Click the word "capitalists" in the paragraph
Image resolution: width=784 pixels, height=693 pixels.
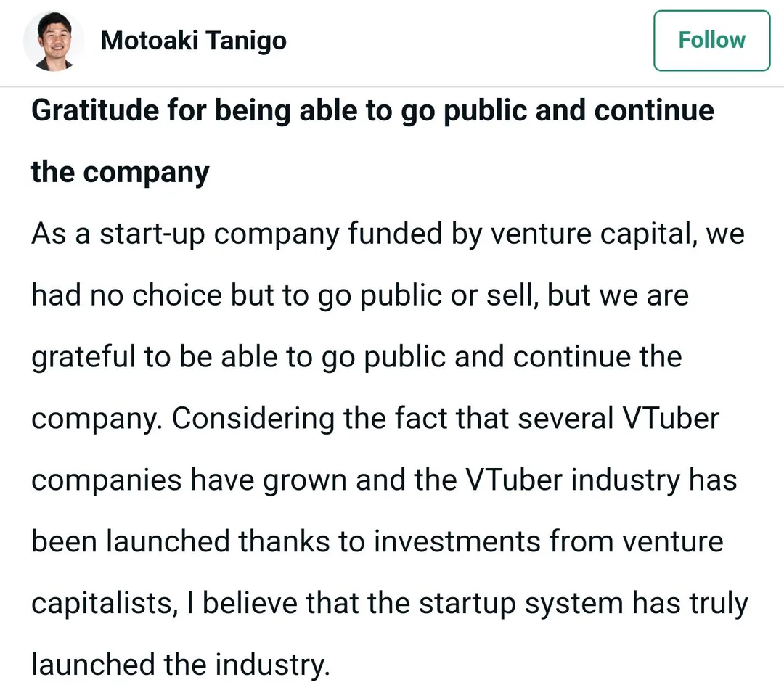pyautogui.click(x=102, y=604)
